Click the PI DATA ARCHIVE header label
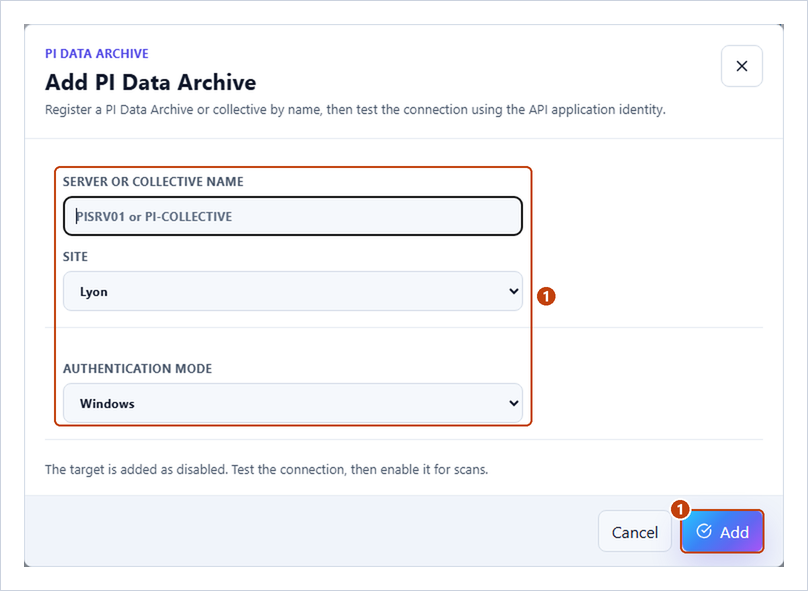808x591 pixels. click(97, 54)
